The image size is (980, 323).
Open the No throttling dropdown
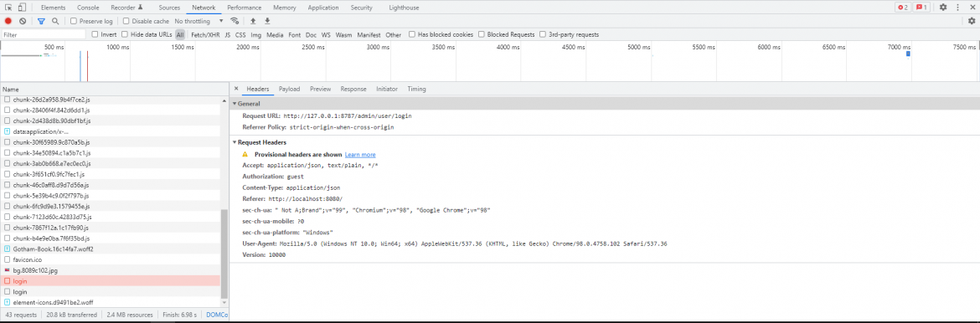click(x=199, y=21)
